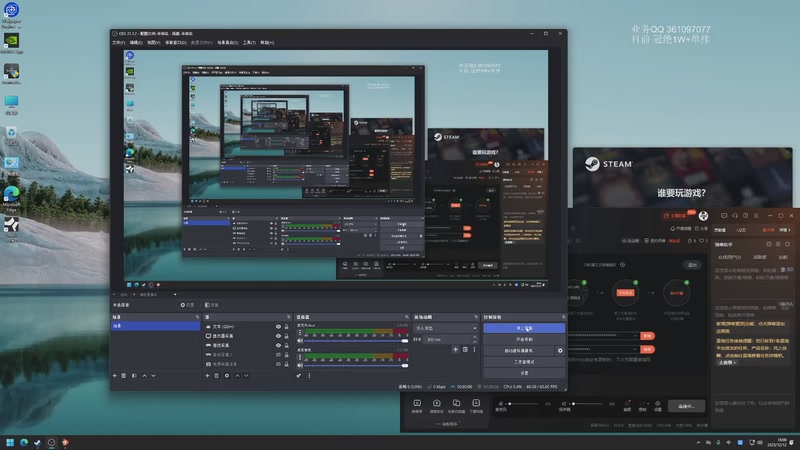Screen dimensions: 800x450
Task: Open the 麦克风/Aux three-dot options menu
Action: [300, 332]
